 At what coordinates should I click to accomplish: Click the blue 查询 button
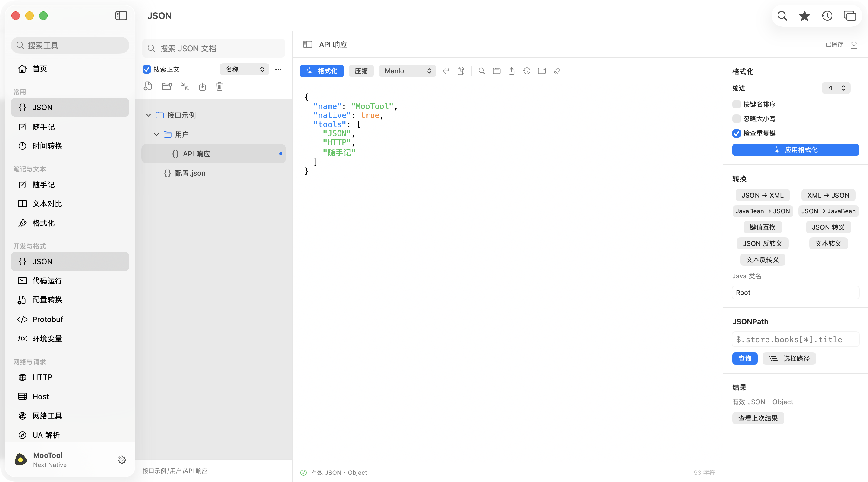pos(745,358)
